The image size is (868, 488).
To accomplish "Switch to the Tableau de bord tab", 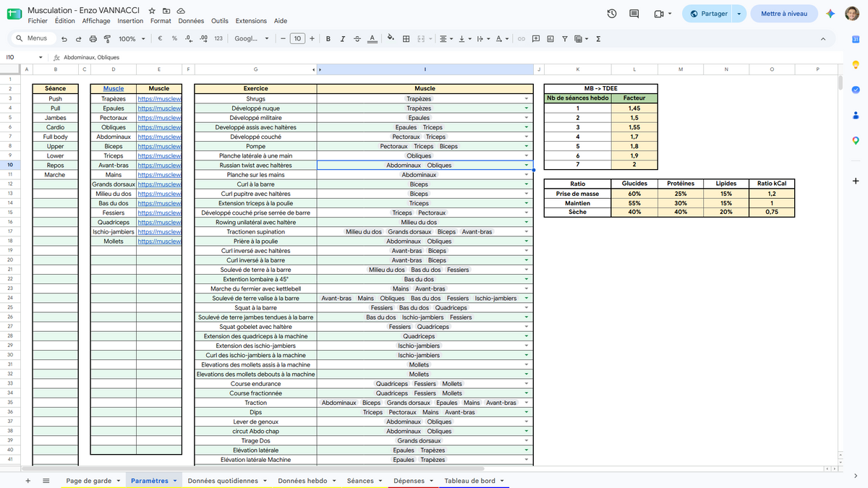I will pyautogui.click(x=469, y=481).
